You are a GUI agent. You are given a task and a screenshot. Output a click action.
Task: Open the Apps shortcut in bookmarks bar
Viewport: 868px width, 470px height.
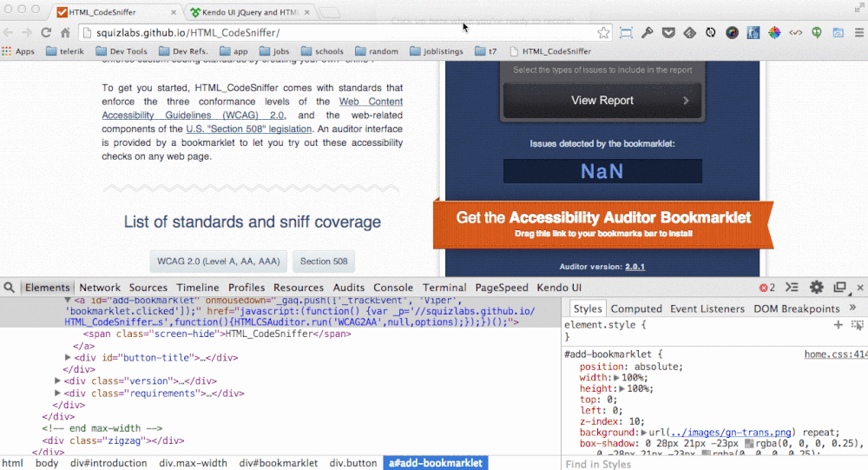(x=18, y=51)
